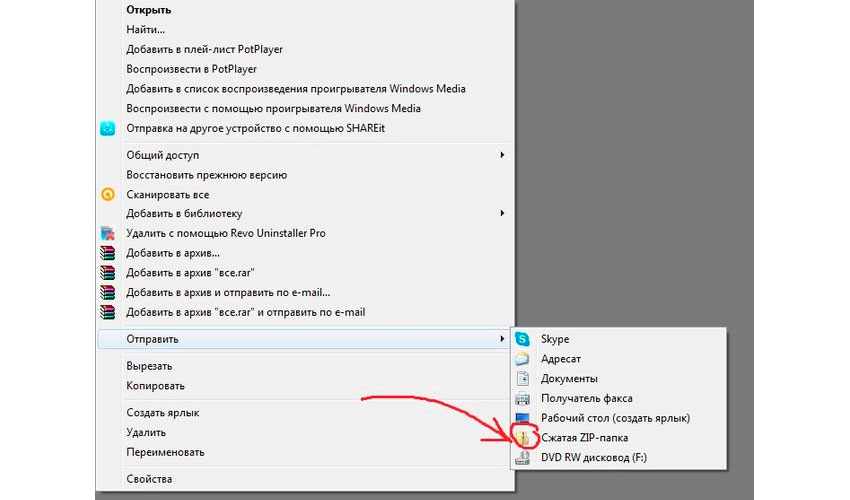Click the fax recipient icon
Screen dimensions: 850x500
pos(521,399)
